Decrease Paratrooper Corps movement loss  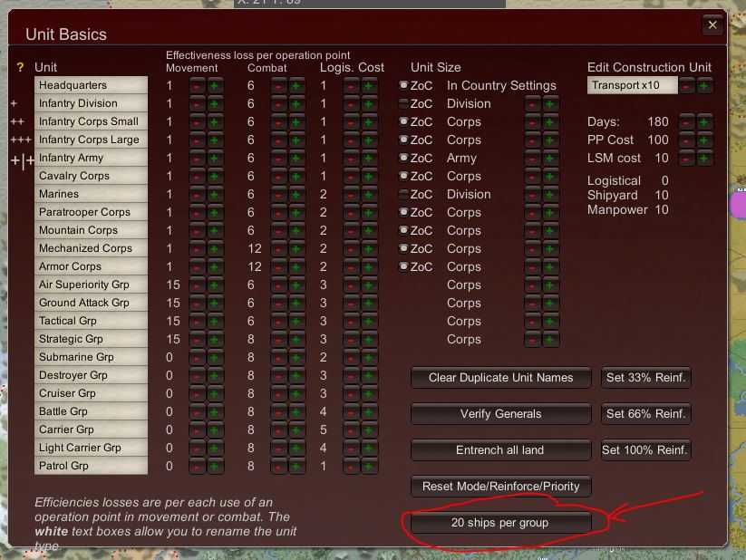197,213
